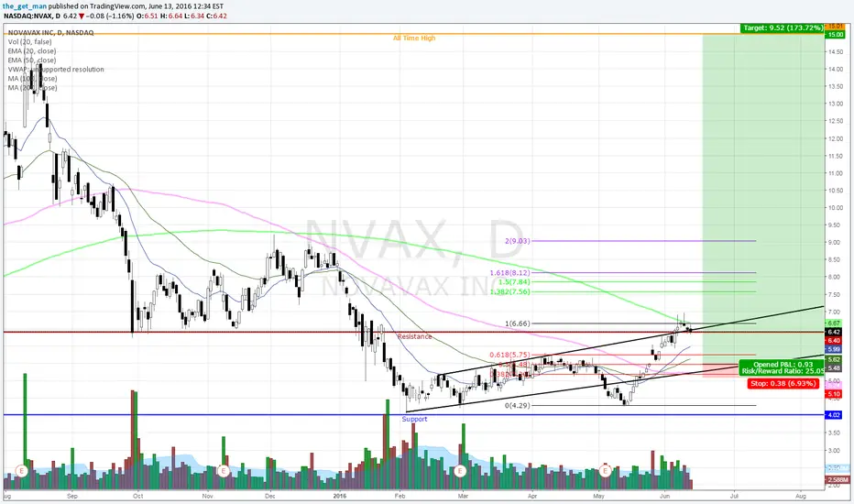
Task: Select the earnings E marker in May
Action: pyautogui.click(x=605, y=470)
